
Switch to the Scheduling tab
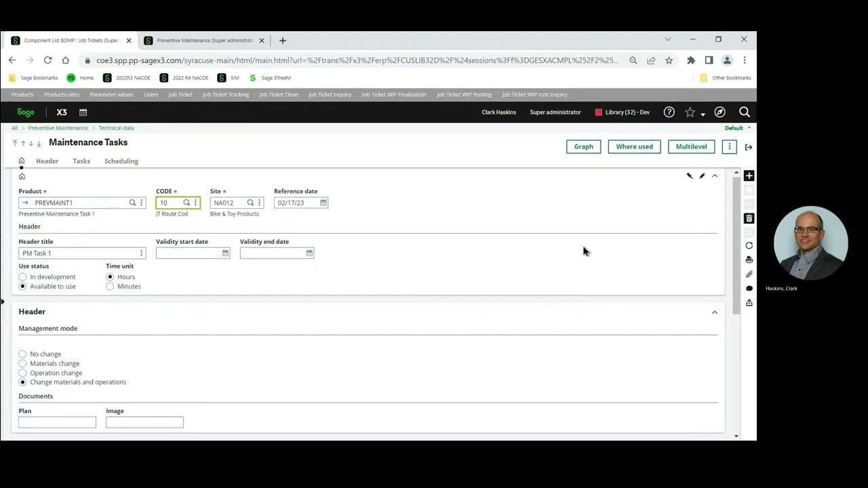tap(121, 161)
